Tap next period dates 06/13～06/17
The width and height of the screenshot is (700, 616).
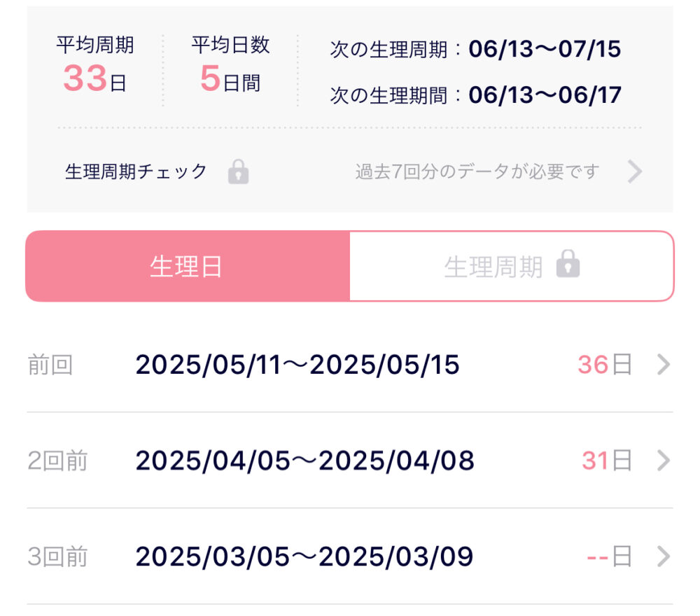pyautogui.click(x=545, y=95)
